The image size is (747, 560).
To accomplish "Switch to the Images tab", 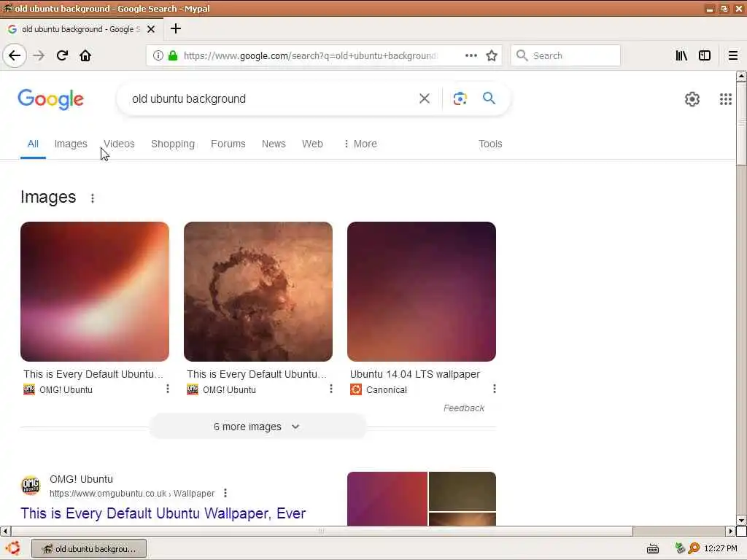I will click(x=71, y=144).
